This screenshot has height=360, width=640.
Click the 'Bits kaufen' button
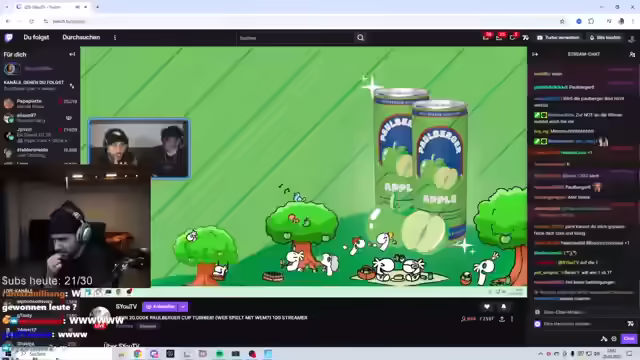pyautogui.click(x=605, y=38)
